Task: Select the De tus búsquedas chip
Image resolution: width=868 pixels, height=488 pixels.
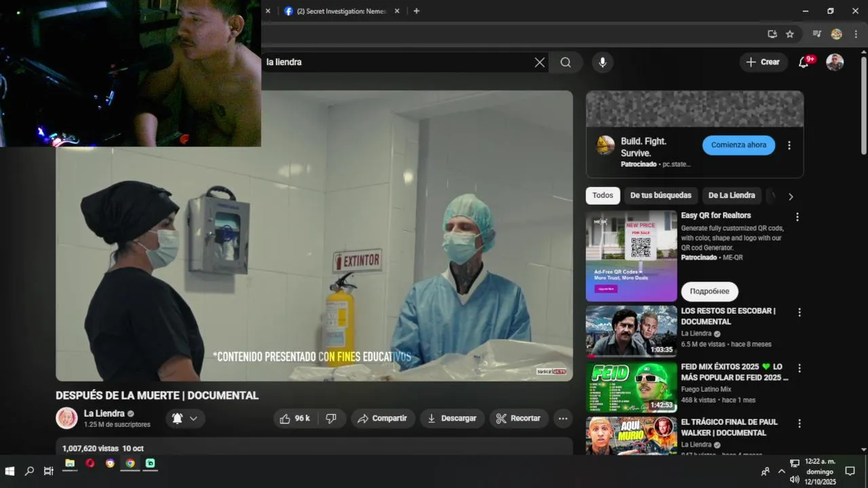Action: tap(660, 195)
